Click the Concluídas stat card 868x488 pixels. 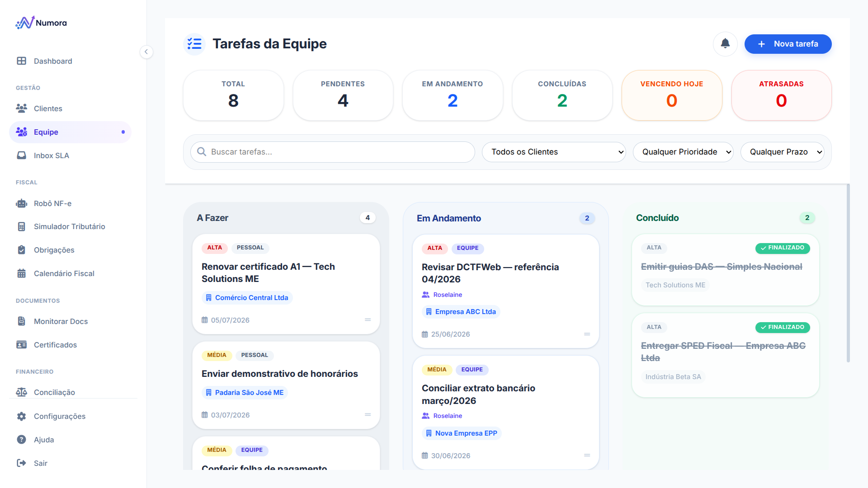pyautogui.click(x=562, y=95)
